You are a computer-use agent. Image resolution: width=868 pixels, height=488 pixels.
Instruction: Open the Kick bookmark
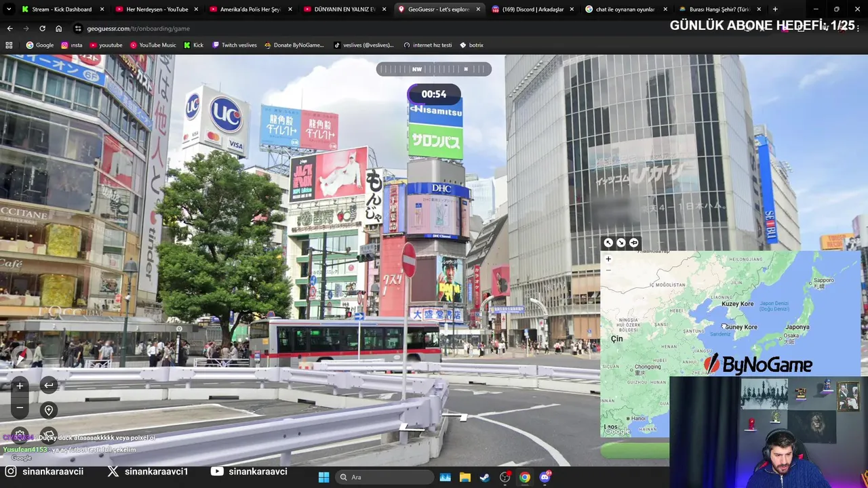pyautogui.click(x=193, y=45)
